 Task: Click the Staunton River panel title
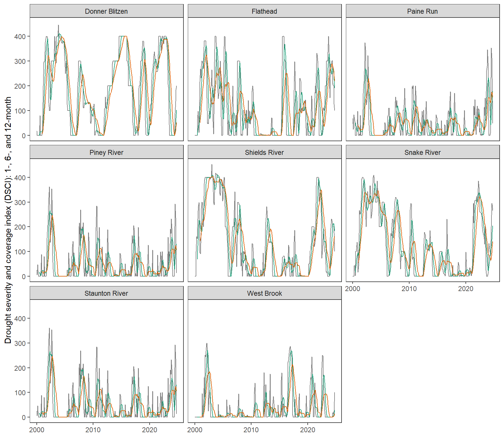(106, 293)
